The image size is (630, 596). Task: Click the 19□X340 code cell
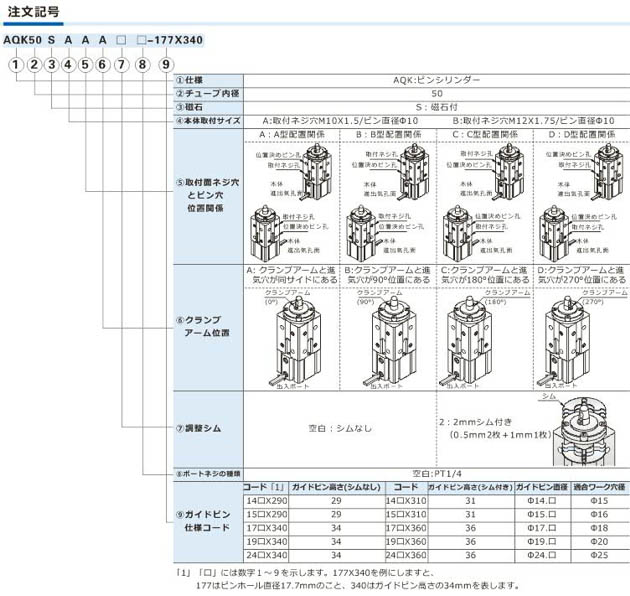(x=266, y=542)
